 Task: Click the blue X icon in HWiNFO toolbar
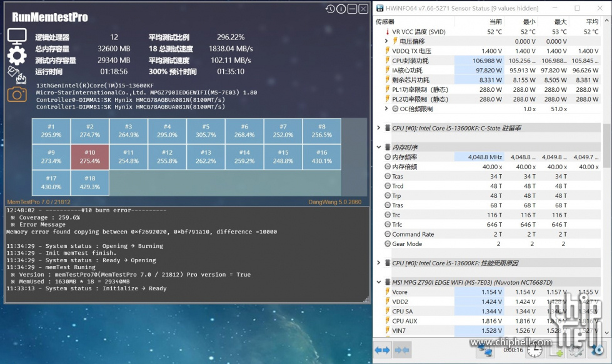pos(597,350)
